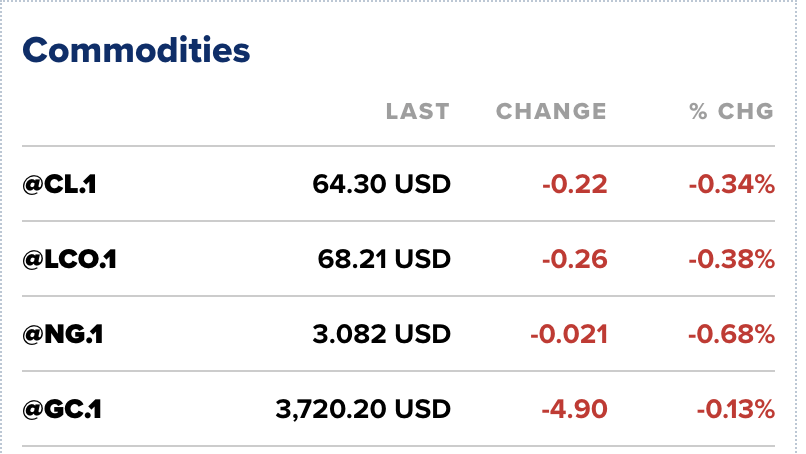806x454 pixels.
Task: Click the -4.90 change value
Action: tap(575, 409)
